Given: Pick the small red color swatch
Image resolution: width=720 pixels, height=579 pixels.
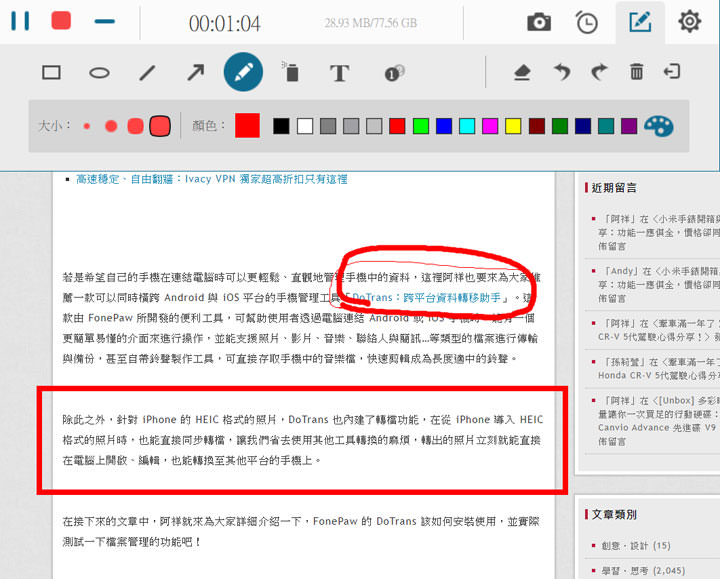Looking at the screenshot, I should [x=397, y=126].
